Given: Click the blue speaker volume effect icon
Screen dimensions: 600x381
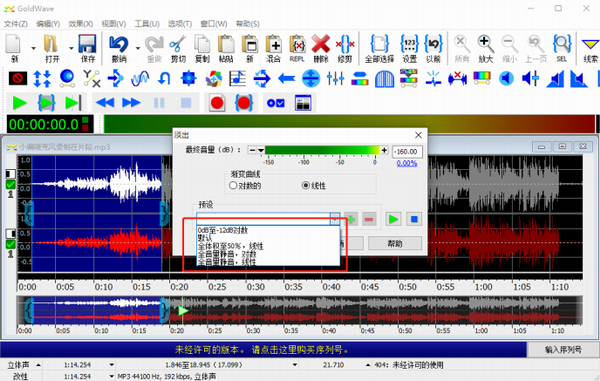Looking at the screenshot, I should coord(506,78).
